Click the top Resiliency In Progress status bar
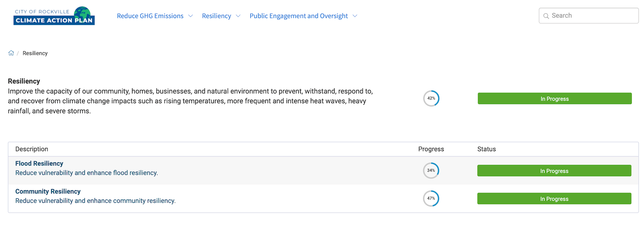Screen dimensions: 644x229 click(x=555, y=98)
